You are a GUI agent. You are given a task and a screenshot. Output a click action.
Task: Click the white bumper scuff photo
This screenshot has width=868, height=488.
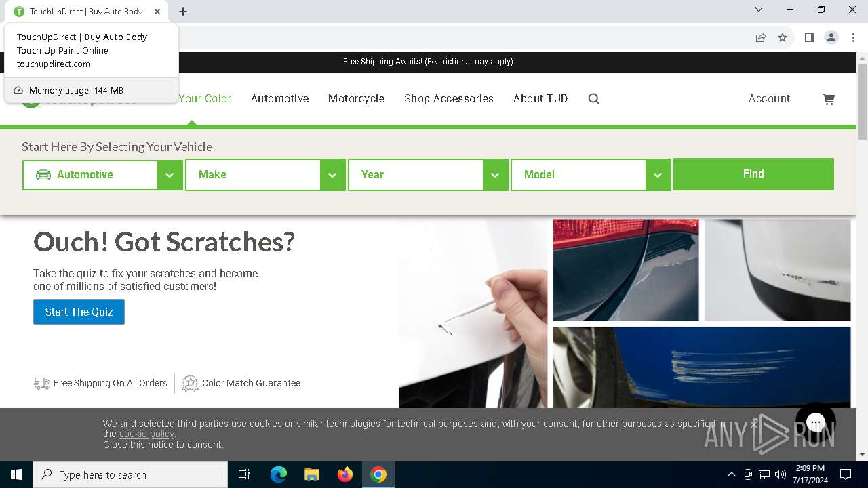[777, 270]
